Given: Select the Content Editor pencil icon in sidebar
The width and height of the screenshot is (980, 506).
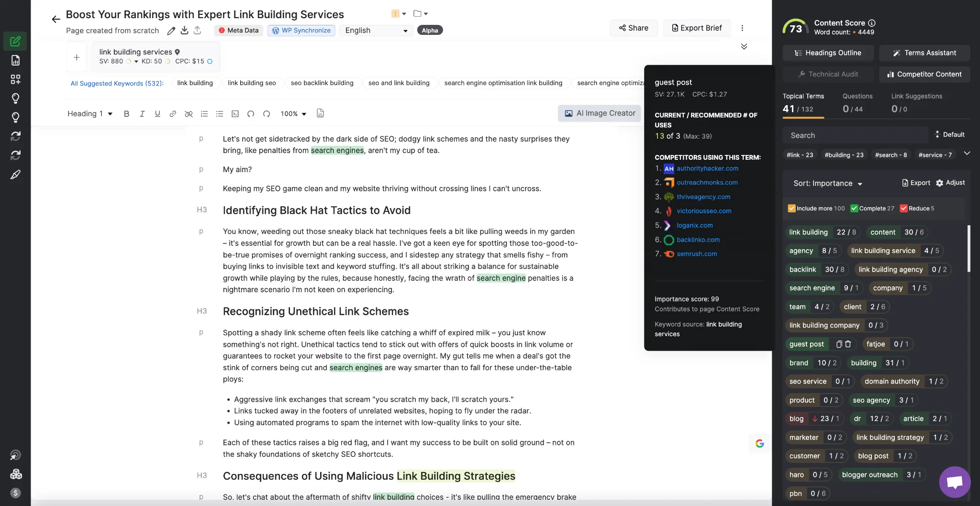Looking at the screenshot, I should coord(16,41).
